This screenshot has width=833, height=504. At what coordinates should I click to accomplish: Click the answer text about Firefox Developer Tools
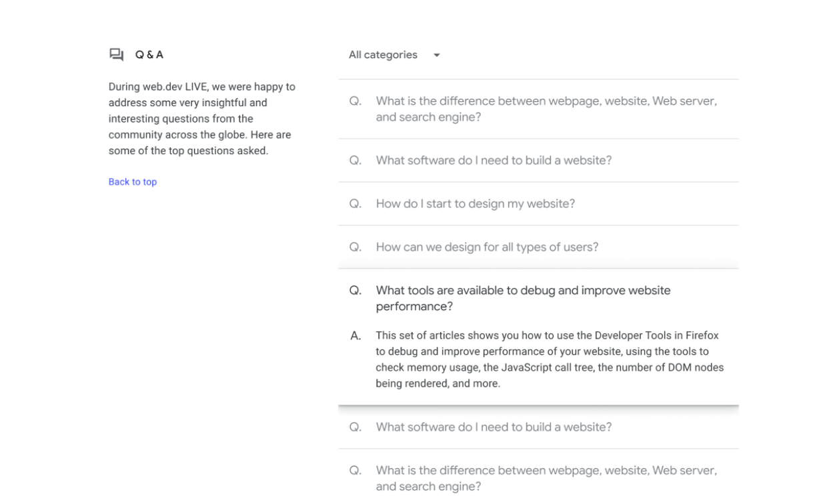point(549,359)
